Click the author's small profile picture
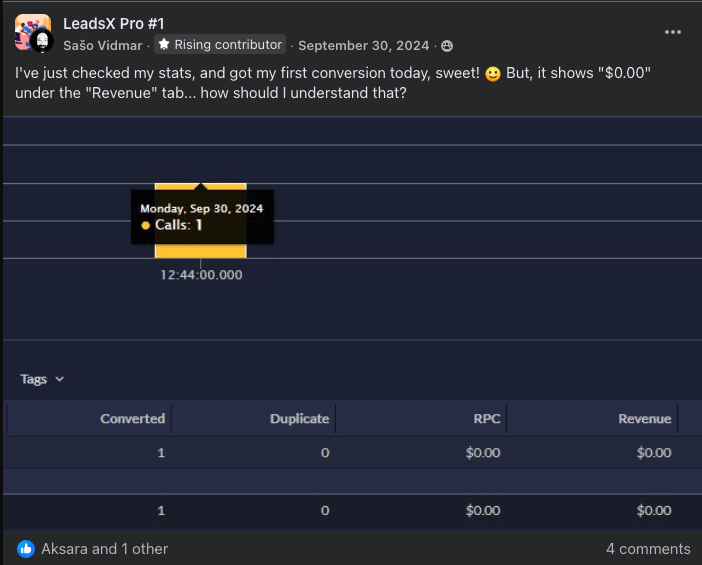The image size is (702, 565). pos(42,41)
